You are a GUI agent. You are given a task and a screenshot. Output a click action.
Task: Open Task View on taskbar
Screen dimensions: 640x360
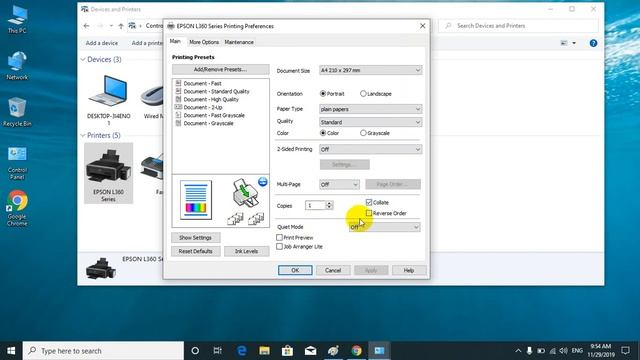click(x=218, y=351)
